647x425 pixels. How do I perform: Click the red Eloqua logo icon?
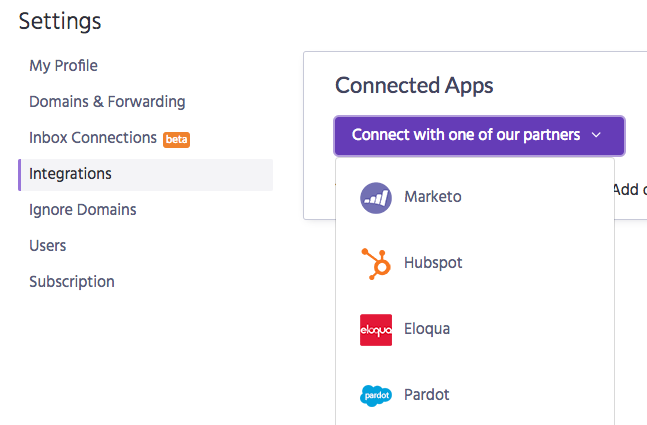(x=376, y=330)
